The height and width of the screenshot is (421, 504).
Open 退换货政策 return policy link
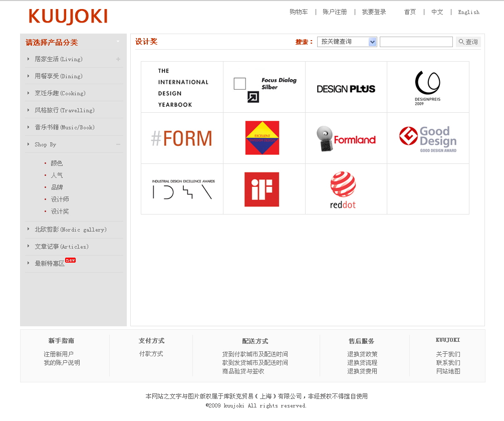(x=362, y=354)
